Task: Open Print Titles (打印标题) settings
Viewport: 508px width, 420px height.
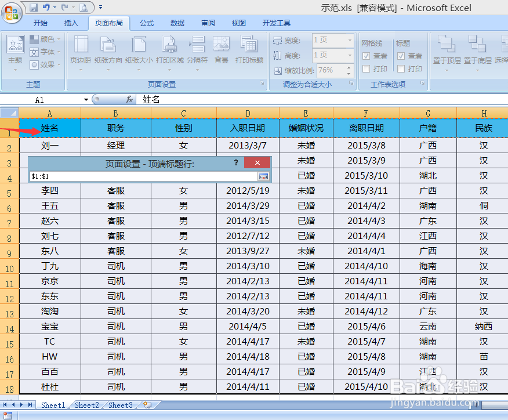Action: [x=249, y=51]
